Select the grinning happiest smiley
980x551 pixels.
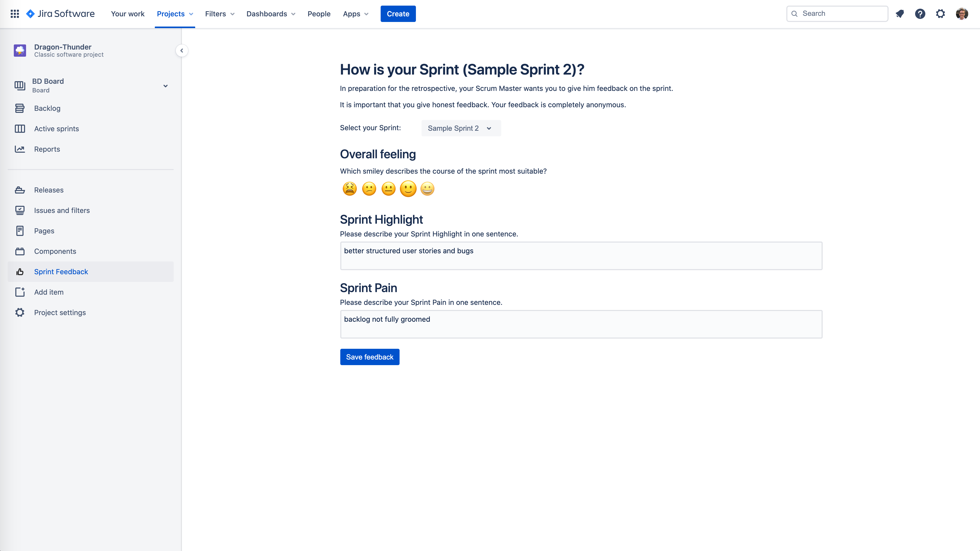tap(427, 189)
